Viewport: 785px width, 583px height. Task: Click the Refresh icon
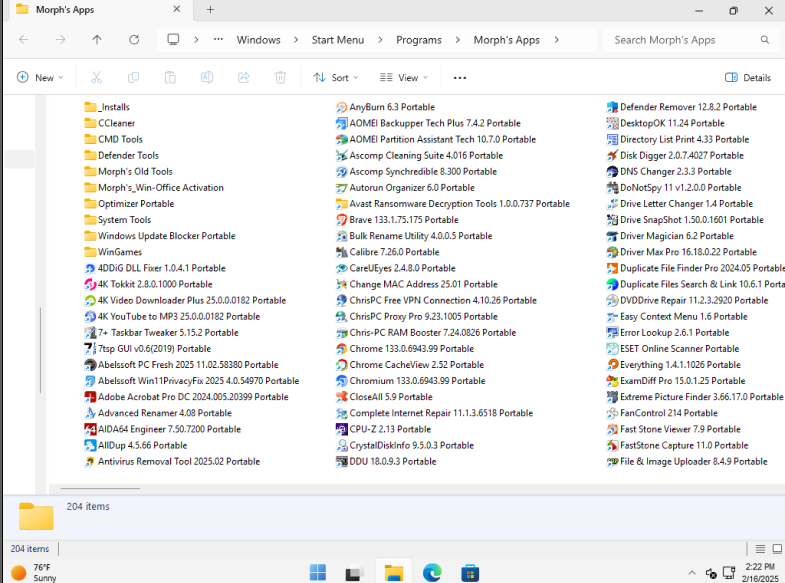134,40
